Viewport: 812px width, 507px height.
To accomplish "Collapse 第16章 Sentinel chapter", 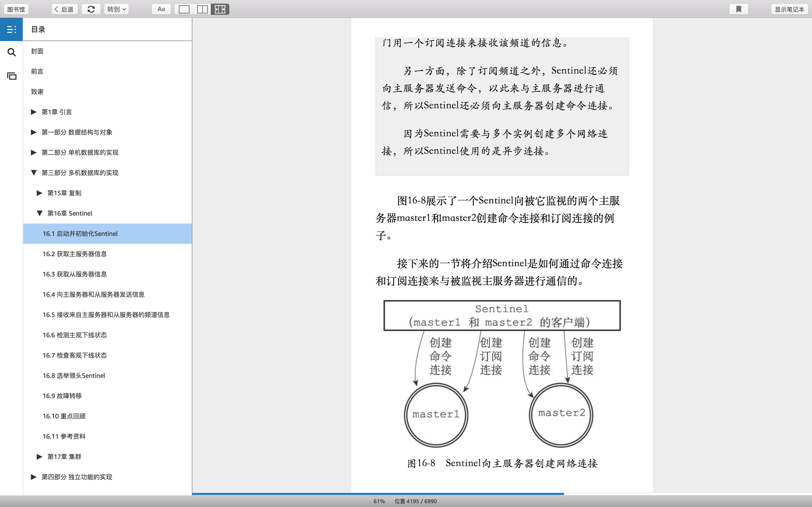I will pyautogui.click(x=39, y=213).
